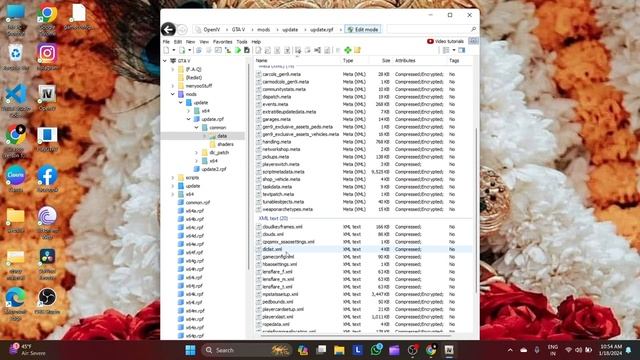Viewport: 640px width, 360px height.
Task: Open the Edit menu
Action: [178, 42]
